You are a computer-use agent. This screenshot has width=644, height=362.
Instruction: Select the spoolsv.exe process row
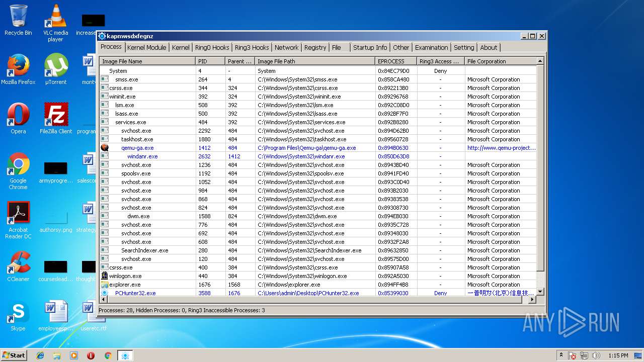coord(318,173)
